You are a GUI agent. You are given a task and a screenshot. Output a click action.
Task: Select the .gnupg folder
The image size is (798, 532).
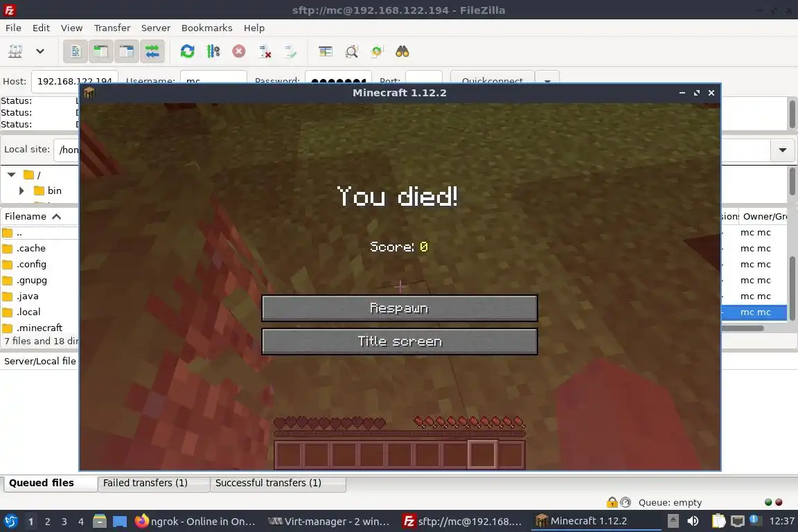click(x=32, y=280)
